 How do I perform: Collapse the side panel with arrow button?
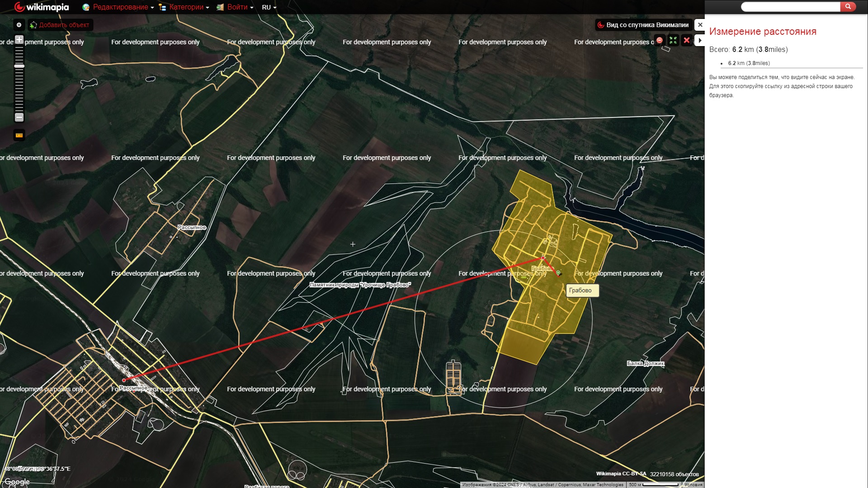point(700,40)
